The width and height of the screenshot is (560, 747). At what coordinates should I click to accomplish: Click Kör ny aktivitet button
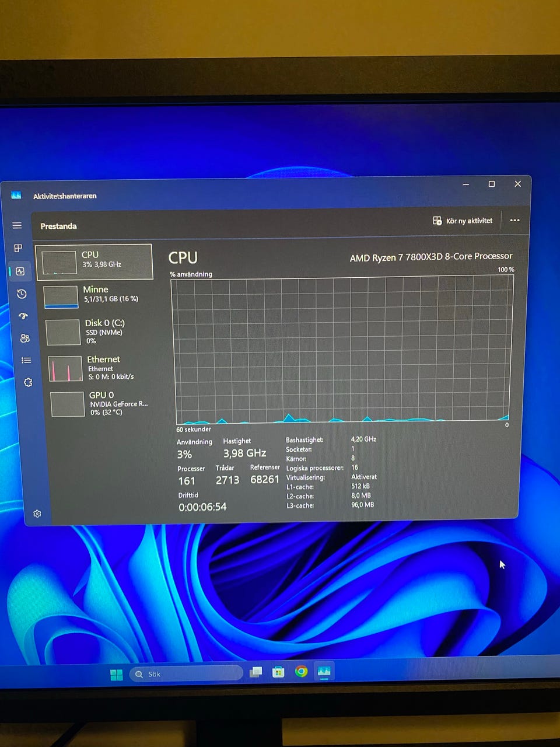(x=463, y=221)
